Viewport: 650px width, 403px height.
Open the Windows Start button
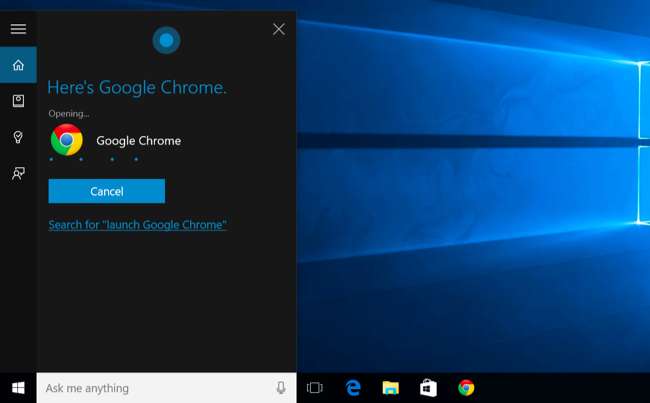18,388
